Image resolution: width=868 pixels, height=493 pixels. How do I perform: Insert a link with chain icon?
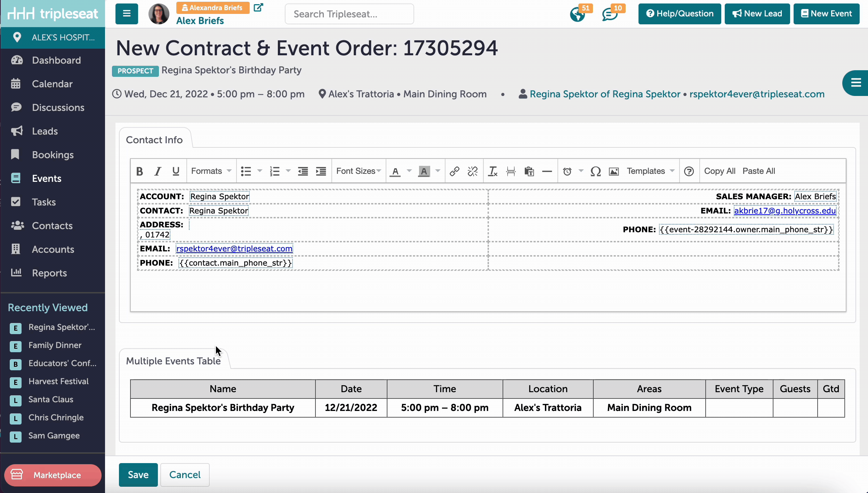pos(455,171)
